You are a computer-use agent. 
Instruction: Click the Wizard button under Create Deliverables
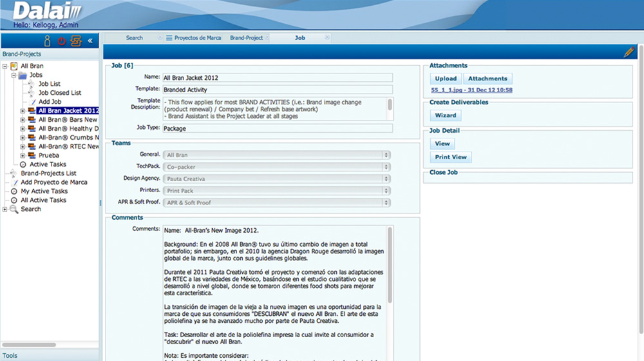[445, 115]
